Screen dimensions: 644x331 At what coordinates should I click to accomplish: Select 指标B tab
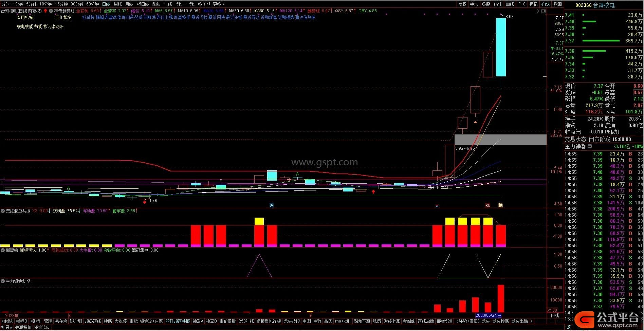click(x=22, y=321)
